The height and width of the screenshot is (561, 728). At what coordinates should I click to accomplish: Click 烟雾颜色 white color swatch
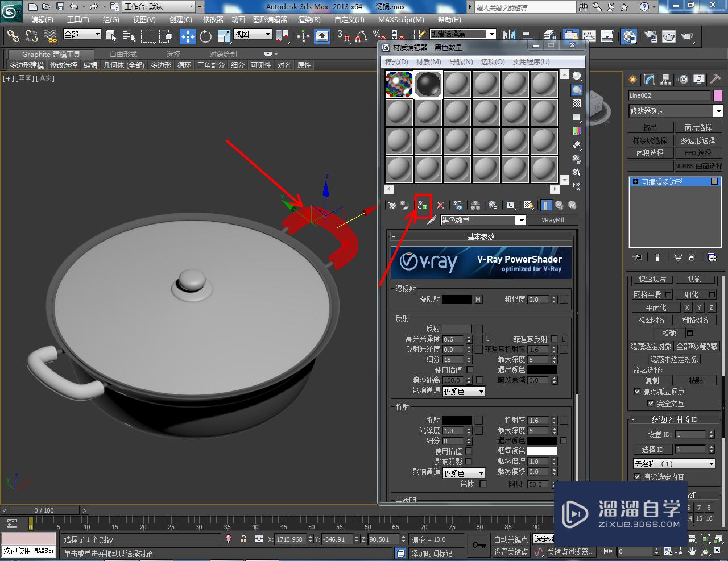tap(542, 451)
